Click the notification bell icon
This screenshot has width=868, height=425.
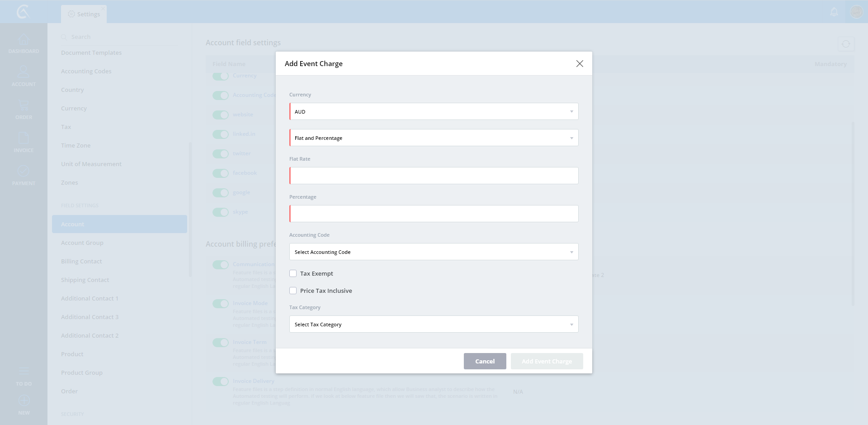point(834,12)
